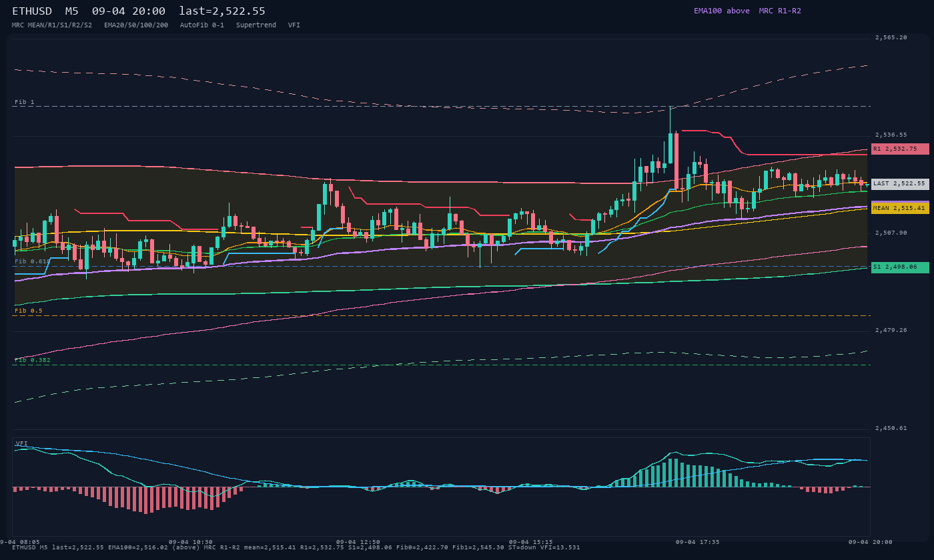This screenshot has width=934, height=560.
Task: Click the purple 'MRC R1-R2' zone text
Action: [780, 11]
